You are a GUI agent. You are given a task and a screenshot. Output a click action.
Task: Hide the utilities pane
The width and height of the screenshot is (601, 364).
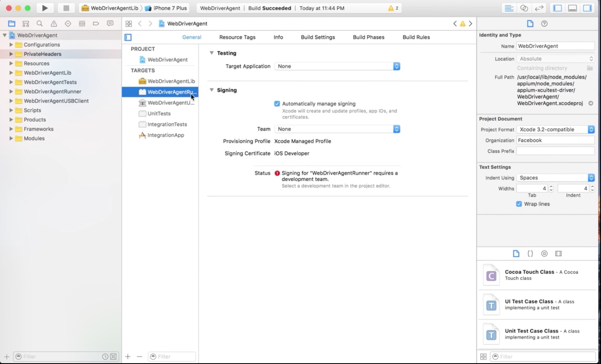587,8
